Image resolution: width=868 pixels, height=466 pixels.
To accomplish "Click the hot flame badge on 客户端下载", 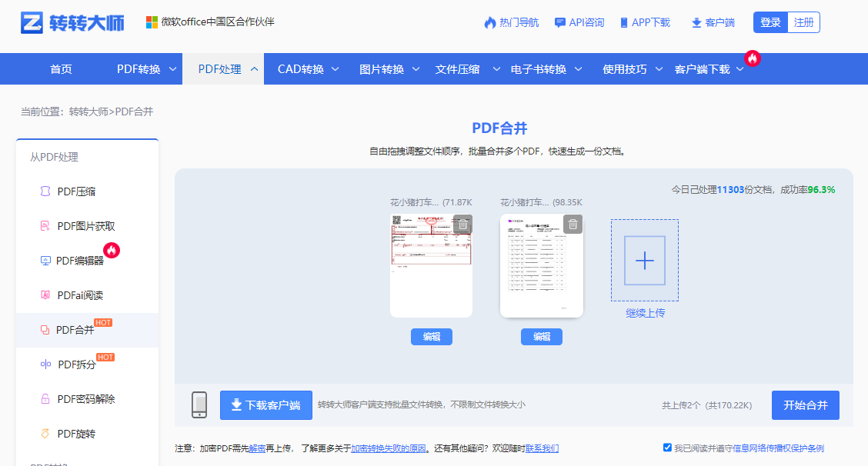I will click(x=753, y=58).
